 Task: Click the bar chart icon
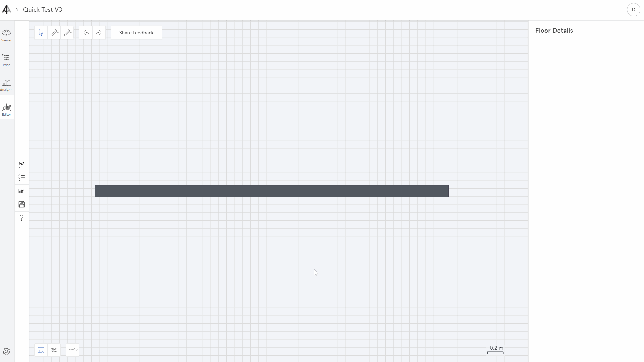pos(22,191)
